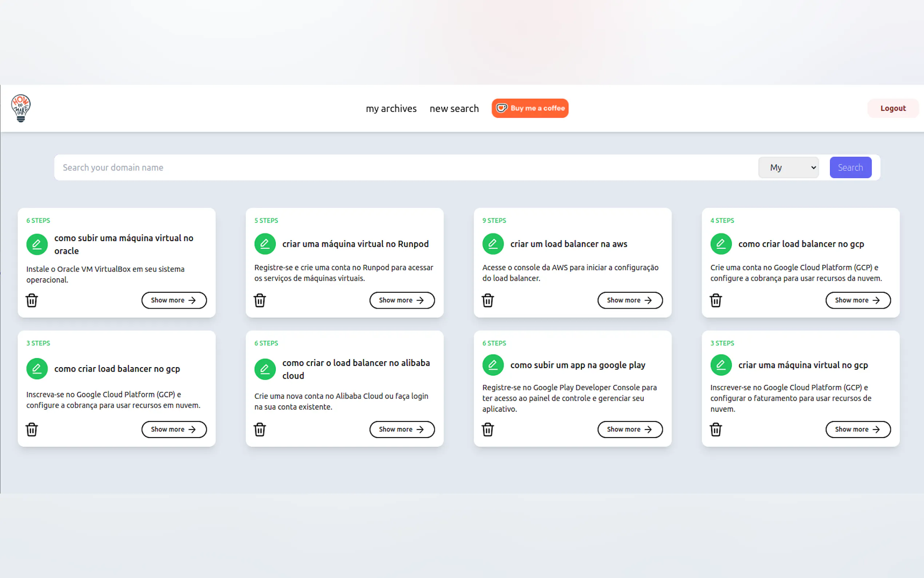This screenshot has height=578, width=924.
Task: Go to new search
Action: point(454,108)
